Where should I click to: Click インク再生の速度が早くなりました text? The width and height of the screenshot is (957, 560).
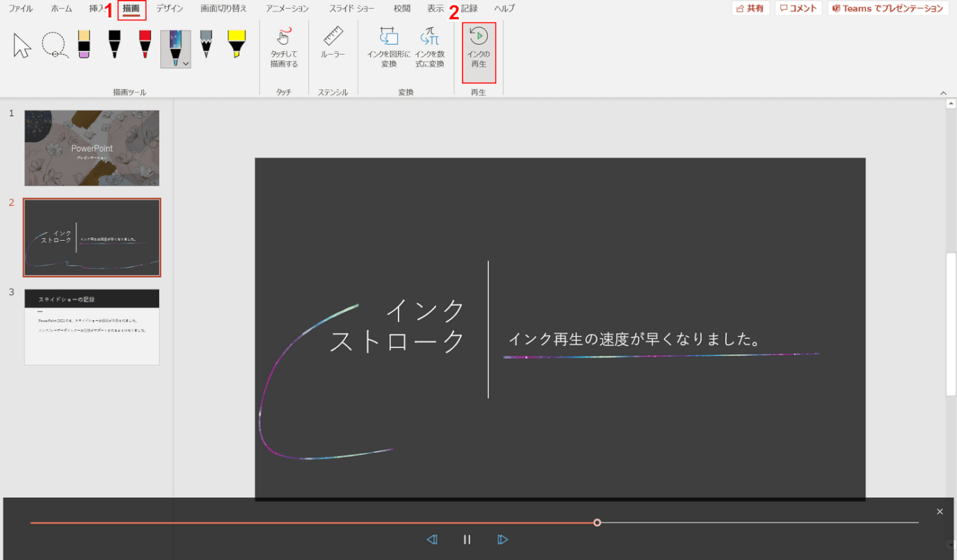click(x=634, y=339)
